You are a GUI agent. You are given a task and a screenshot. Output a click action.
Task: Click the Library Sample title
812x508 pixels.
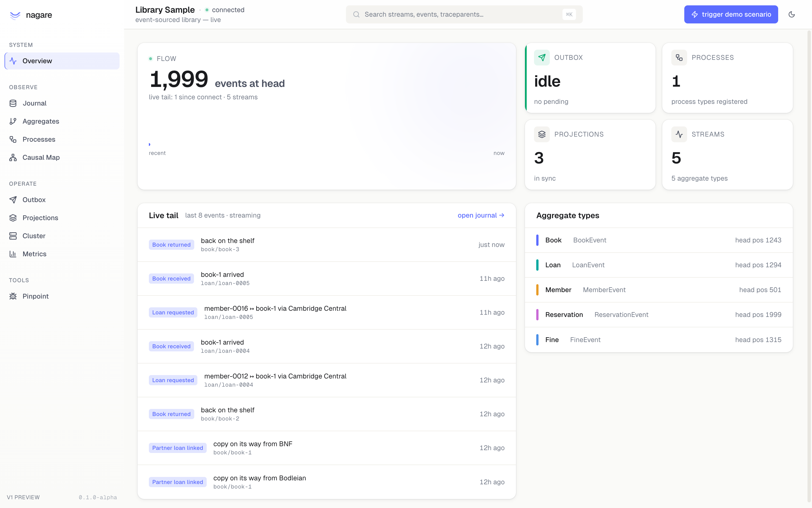tap(165, 10)
